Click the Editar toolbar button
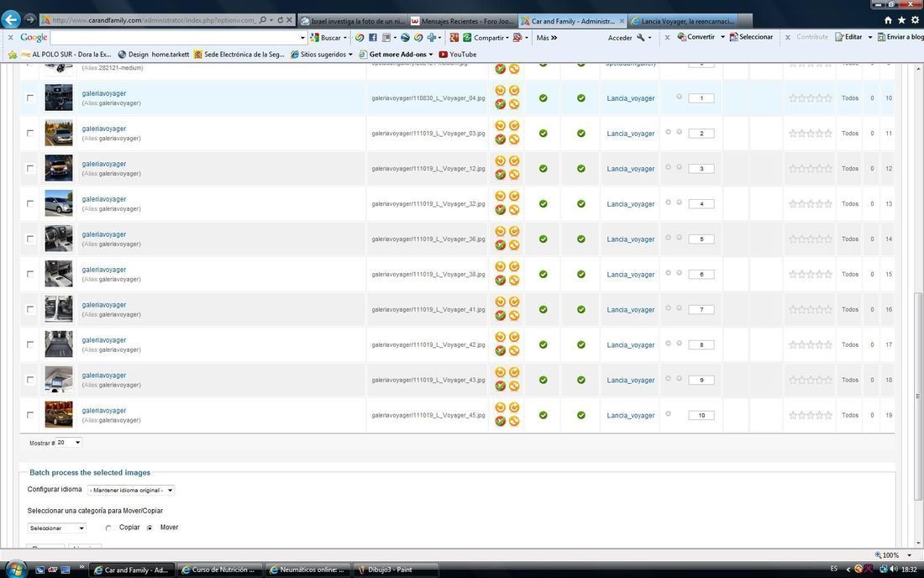Image resolution: width=924 pixels, height=578 pixels. pyautogui.click(x=848, y=36)
